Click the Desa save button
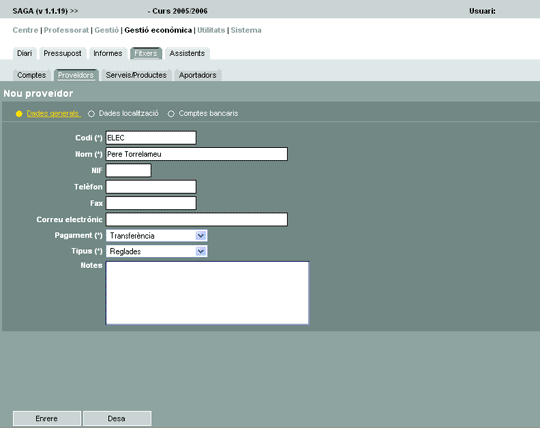This screenshot has height=428, width=540. pos(117,418)
